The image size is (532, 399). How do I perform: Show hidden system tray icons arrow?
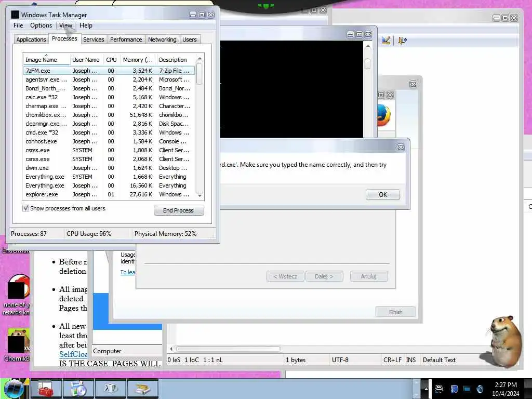click(x=426, y=389)
